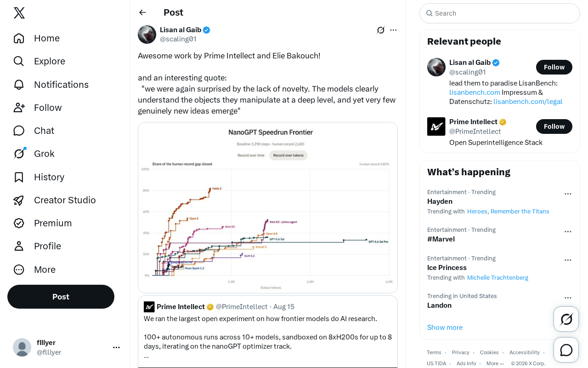This screenshot has height=368, width=588.
Task: Click the Grok explain icon on the post
Action: tap(381, 30)
